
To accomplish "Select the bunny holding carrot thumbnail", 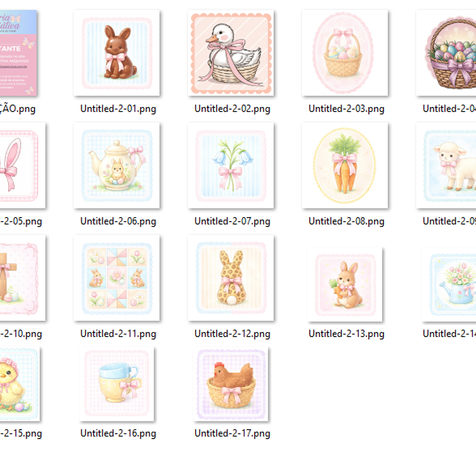I will coord(345,285).
